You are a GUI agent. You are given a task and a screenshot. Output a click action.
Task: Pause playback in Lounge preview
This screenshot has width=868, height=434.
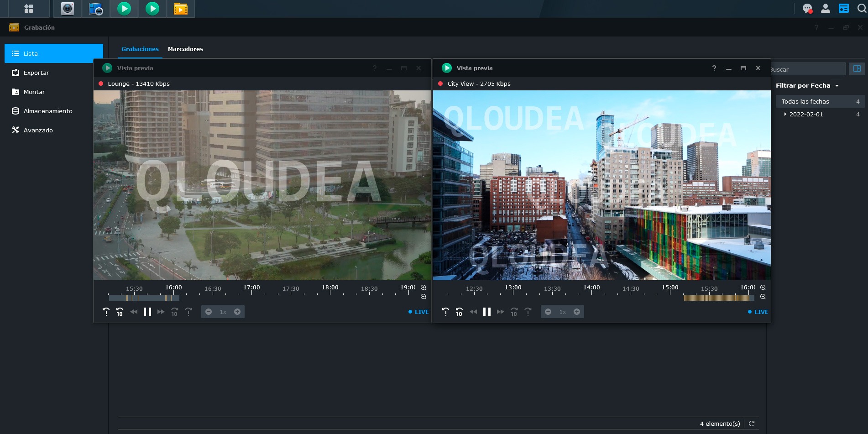click(147, 312)
